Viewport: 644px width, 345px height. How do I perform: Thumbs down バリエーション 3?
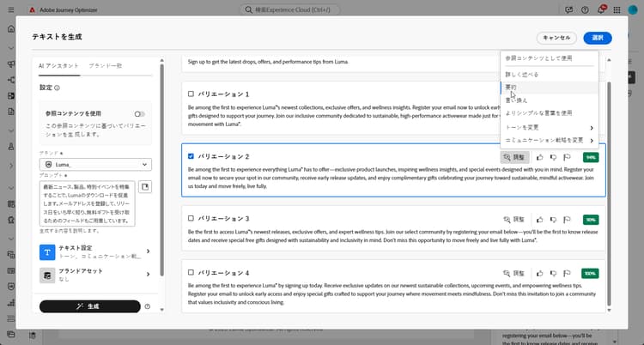tap(553, 220)
